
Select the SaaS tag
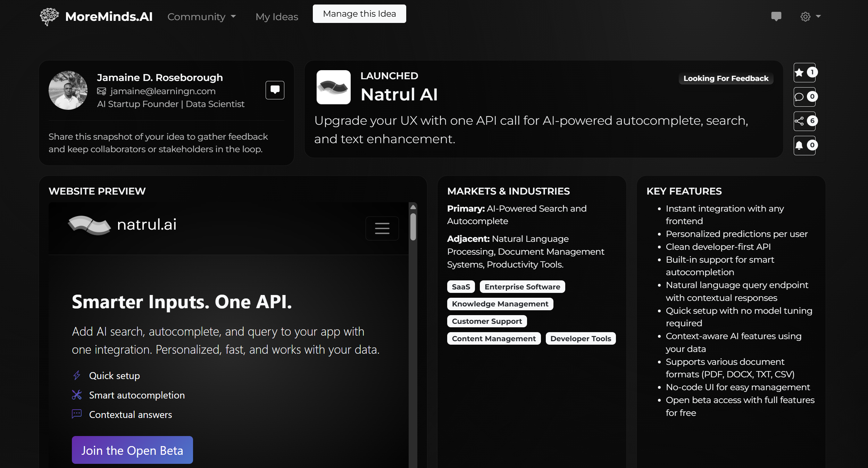461,287
